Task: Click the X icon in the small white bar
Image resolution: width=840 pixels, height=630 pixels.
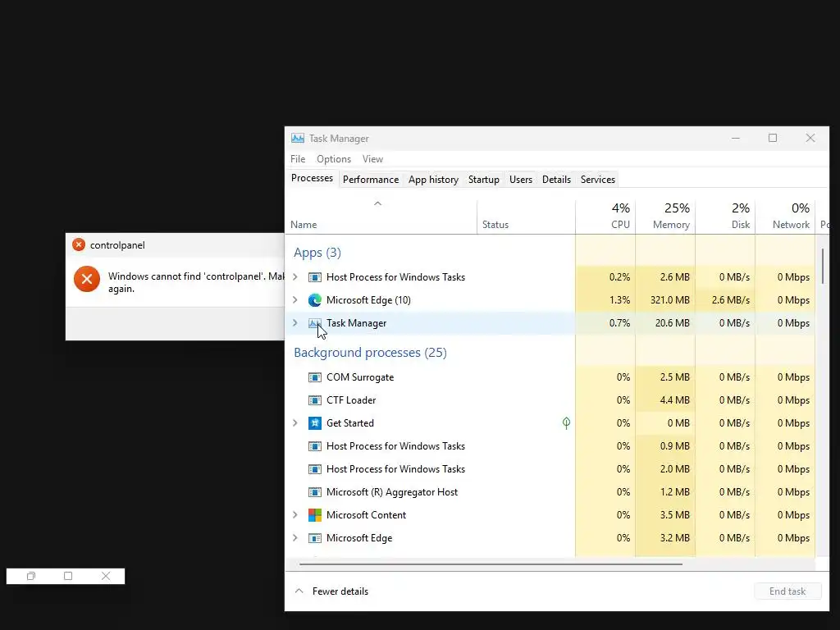Action: (x=106, y=576)
